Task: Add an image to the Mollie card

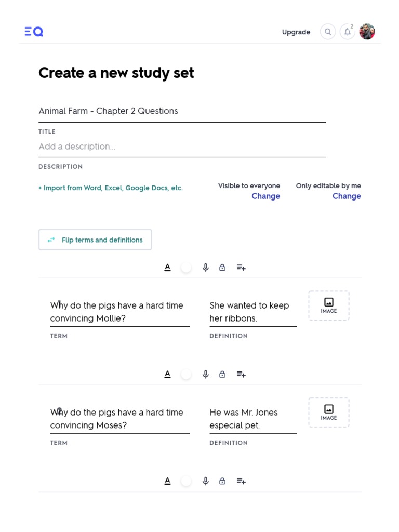Action: tap(329, 305)
